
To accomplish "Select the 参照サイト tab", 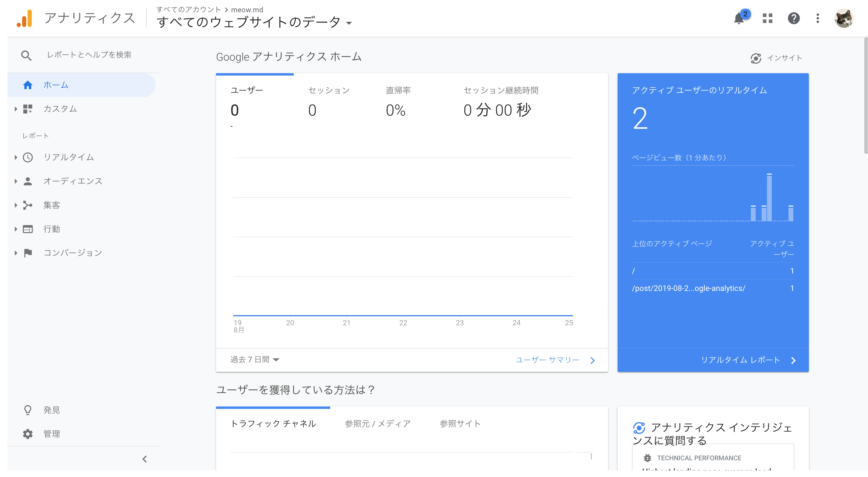I will click(460, 424).
